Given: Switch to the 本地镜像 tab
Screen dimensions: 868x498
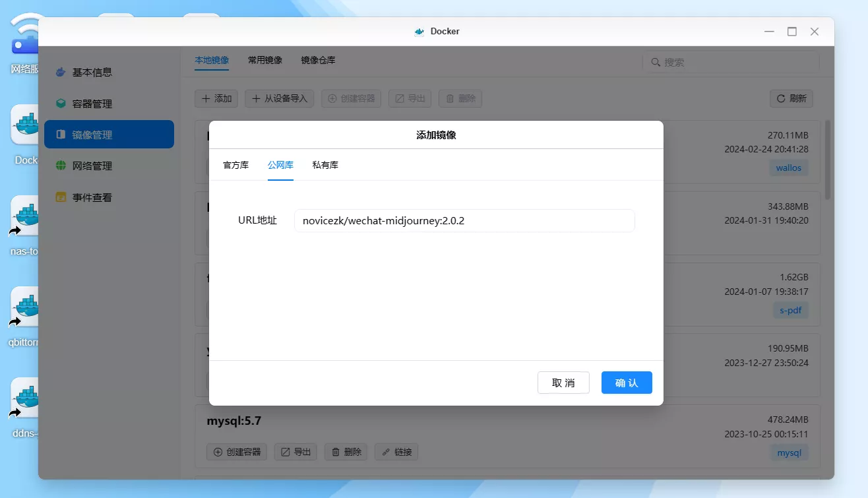Looking at the screenshot, I should 212,60.
